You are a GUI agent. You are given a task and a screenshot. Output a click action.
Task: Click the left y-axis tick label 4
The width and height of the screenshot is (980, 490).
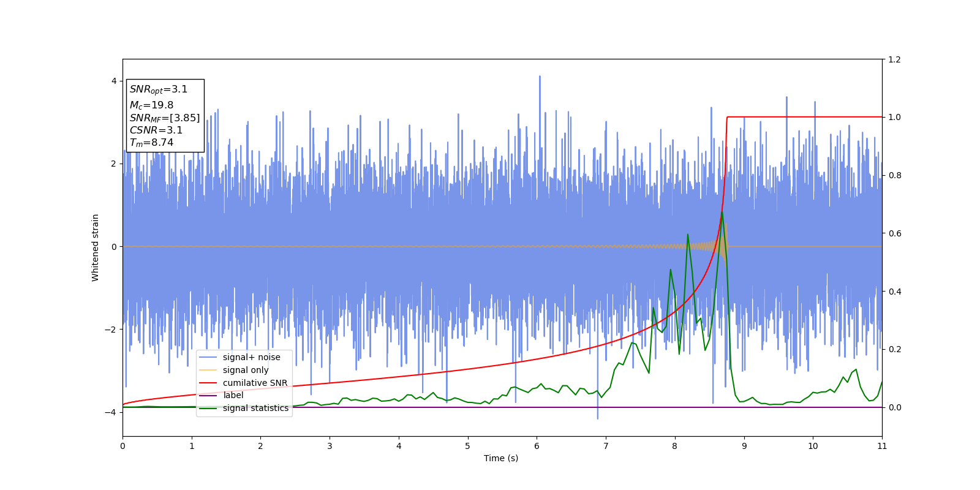click(114, 81)
